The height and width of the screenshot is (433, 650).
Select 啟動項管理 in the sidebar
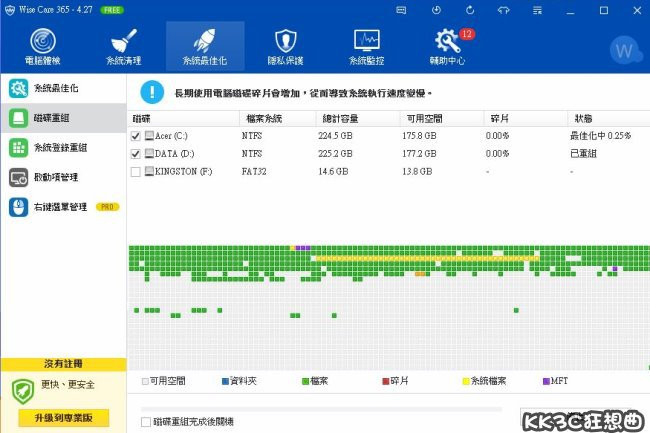[63, 177]
